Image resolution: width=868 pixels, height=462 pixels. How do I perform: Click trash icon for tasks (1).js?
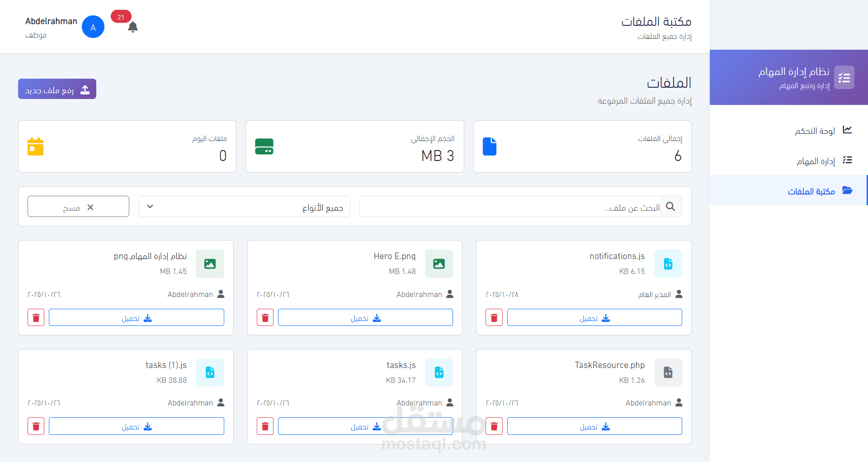point(36,426)
